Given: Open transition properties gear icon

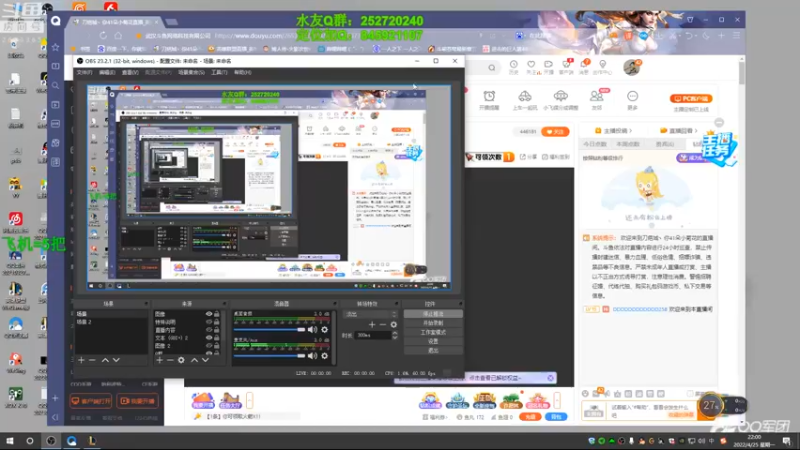Looking at the screenshot, I should (x=393, y=324).
